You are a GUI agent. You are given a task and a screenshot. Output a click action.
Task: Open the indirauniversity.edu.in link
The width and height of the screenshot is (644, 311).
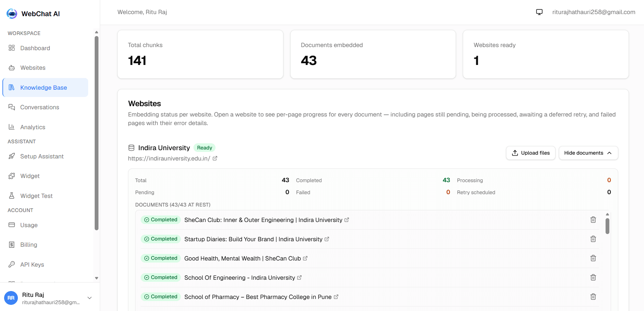pyautogui.click(x=169, y=158)
